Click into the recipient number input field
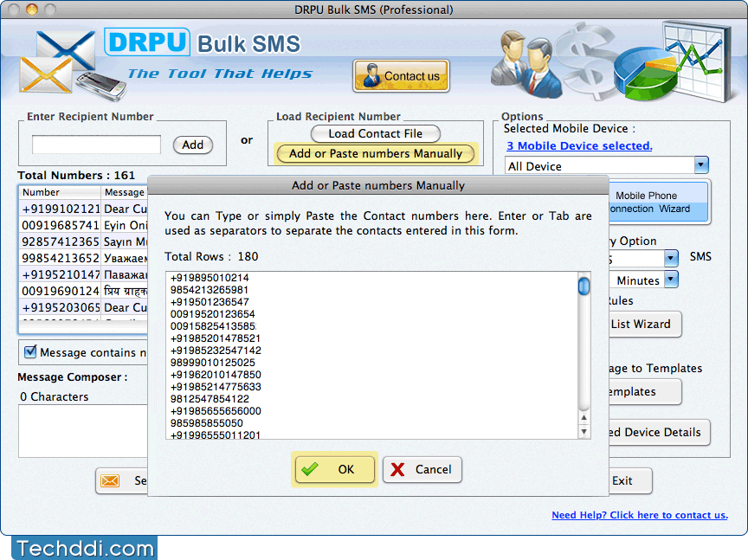The image size is (748, 560). 96,144
